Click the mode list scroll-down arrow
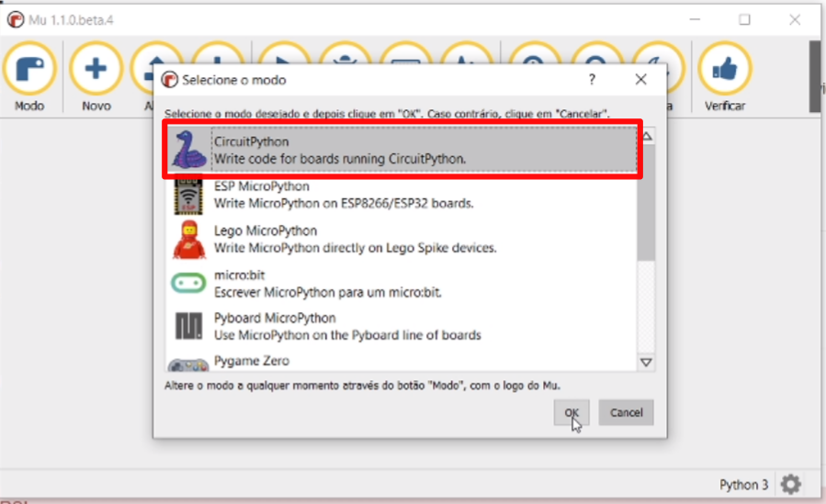 pyautogui.click(x=646, y=363)
